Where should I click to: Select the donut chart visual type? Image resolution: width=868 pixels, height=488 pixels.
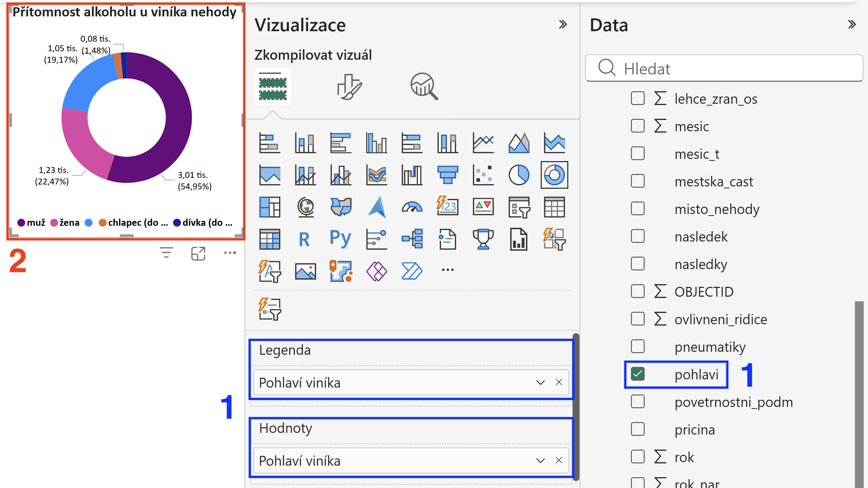pos(554,175)
